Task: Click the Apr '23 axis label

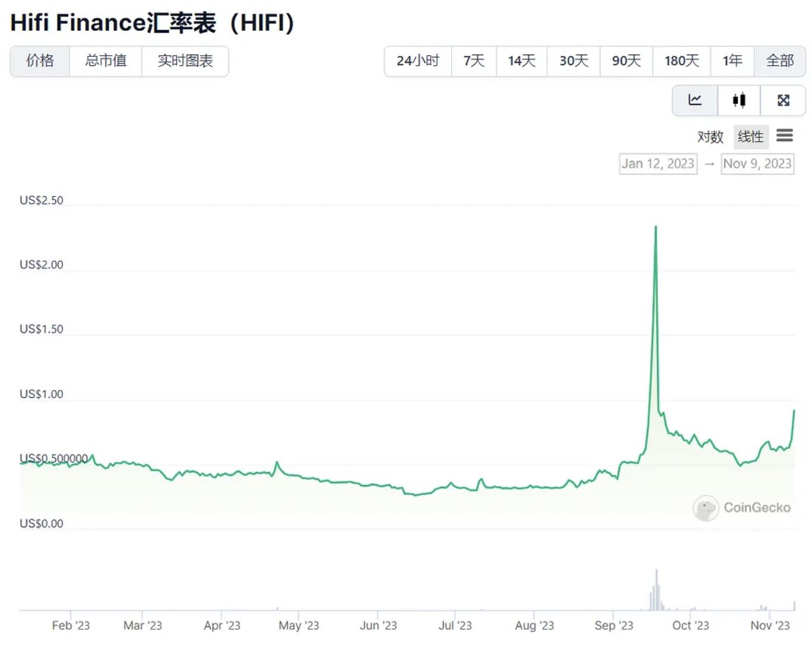Action: [221, 626]
